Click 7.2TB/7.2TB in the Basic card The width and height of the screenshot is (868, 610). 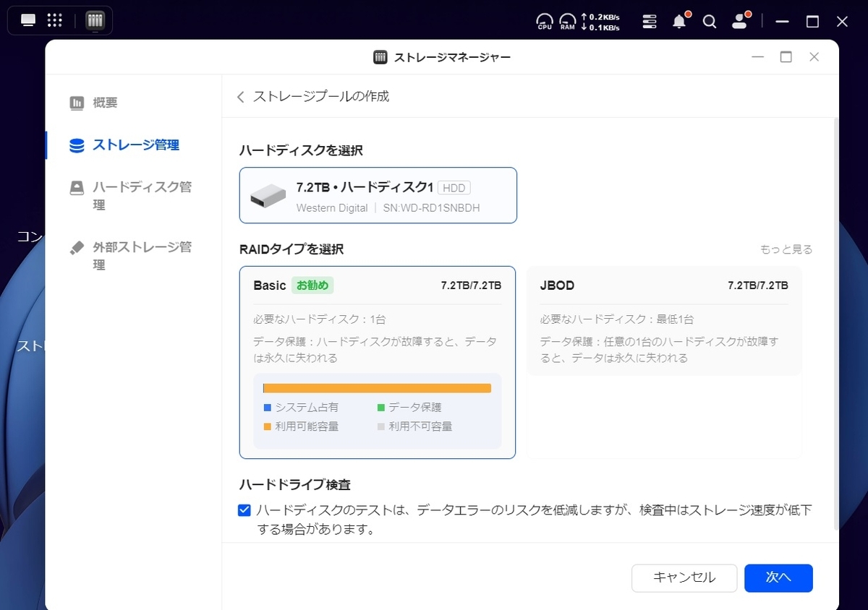(471, 285)
